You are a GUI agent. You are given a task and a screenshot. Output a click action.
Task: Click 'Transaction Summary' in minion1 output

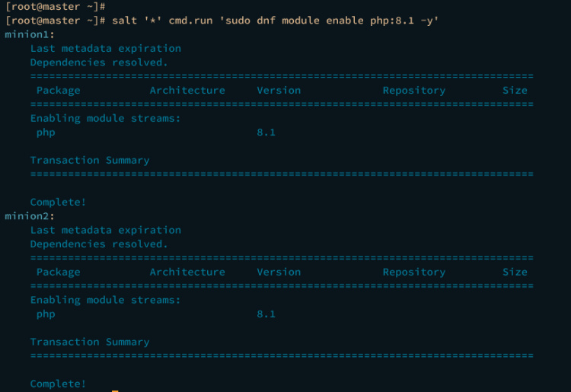point(89,160)
